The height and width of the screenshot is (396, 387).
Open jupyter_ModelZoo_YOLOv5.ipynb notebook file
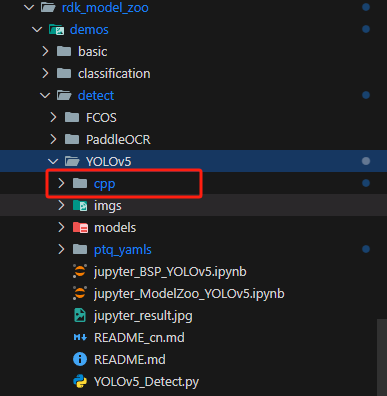click(189, 294)
